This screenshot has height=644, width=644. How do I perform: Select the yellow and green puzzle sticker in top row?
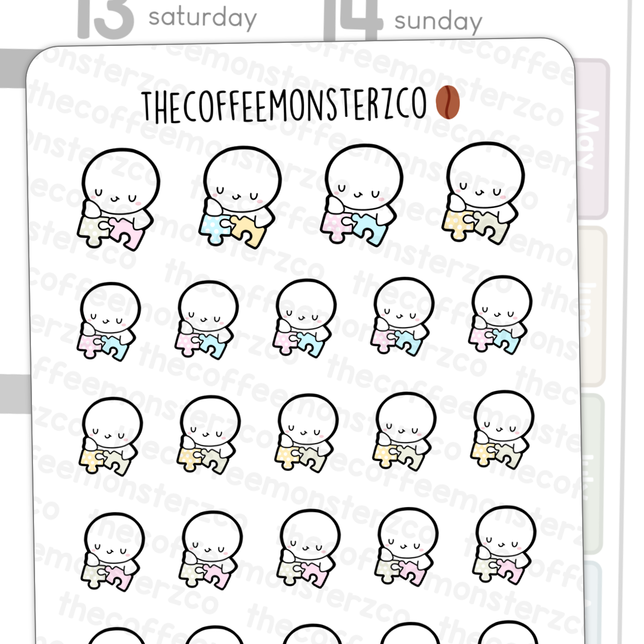click(x=483, y=193)
